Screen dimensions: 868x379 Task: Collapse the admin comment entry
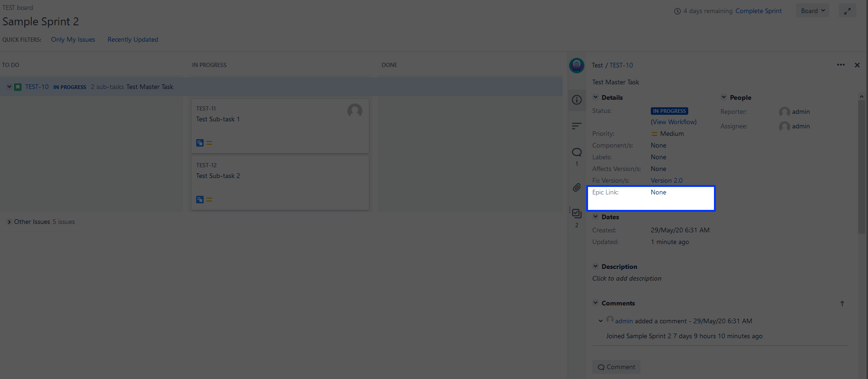[x=601, y=321]
